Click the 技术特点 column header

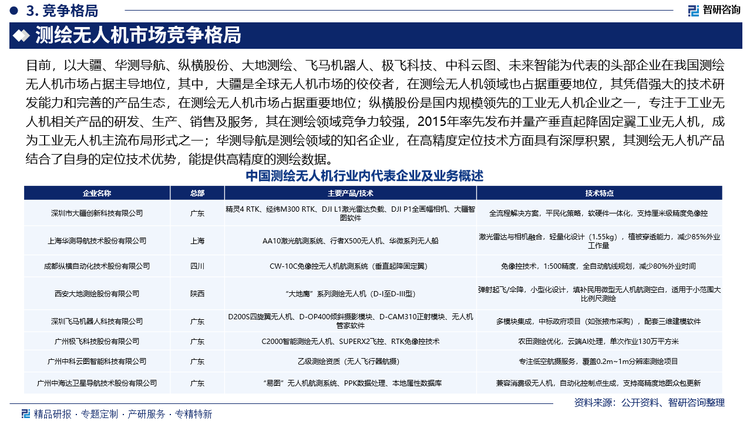599,193
